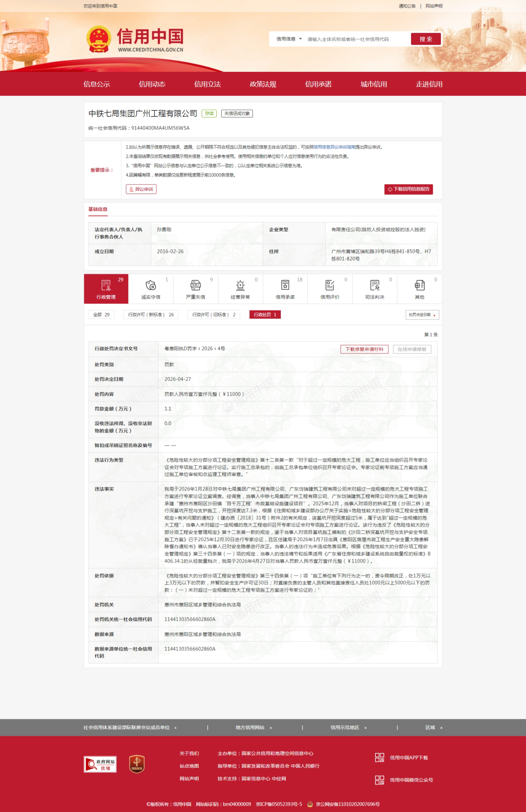526x812 pixels.
Task: Open the 信用信息异议申诉指南 link
Action: [x=334, y=147]
